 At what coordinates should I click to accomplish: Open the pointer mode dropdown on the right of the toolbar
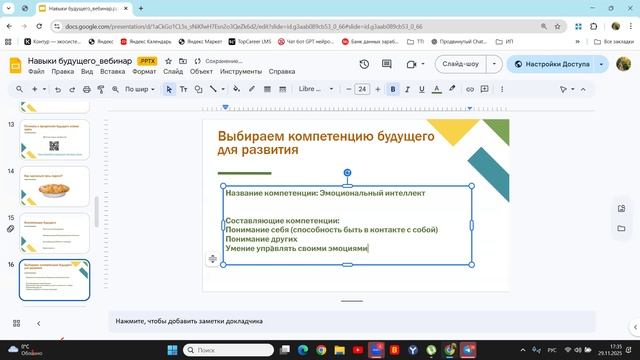point(567,89)
